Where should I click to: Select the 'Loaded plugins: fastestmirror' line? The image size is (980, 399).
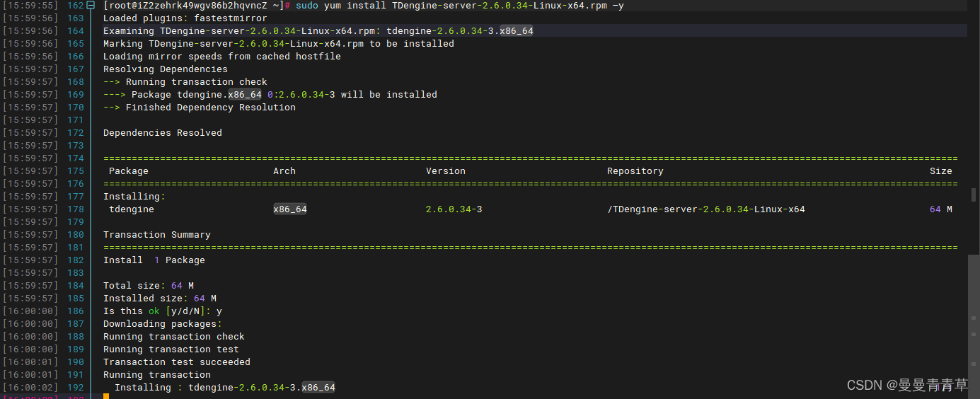click(x=185, y=18)
